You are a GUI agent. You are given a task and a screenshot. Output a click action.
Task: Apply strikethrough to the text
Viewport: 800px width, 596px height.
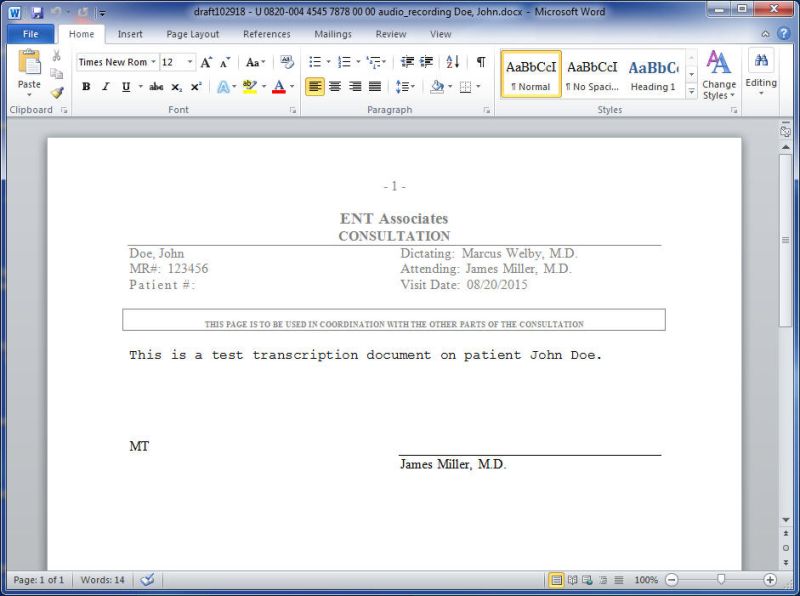tap(156, 87)
